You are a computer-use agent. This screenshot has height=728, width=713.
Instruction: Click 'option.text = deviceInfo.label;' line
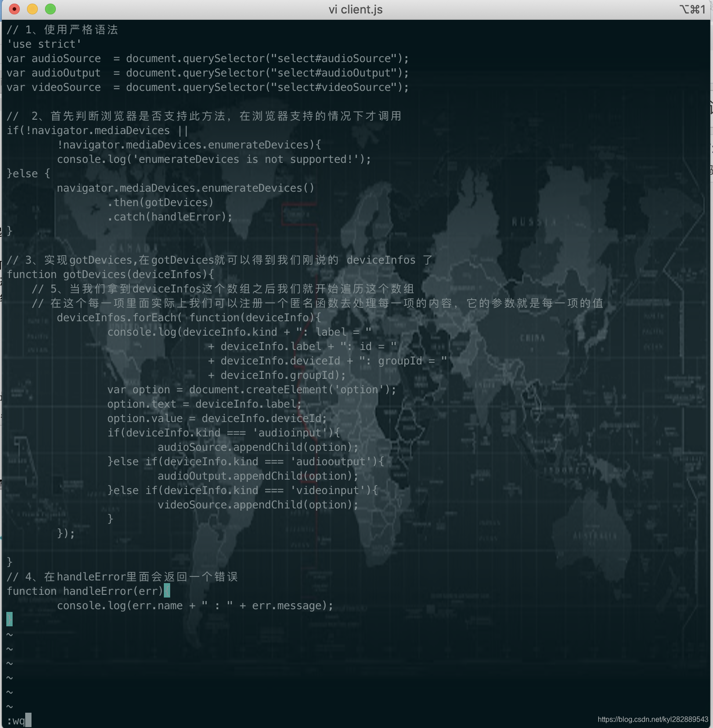(x=204, y=404)
